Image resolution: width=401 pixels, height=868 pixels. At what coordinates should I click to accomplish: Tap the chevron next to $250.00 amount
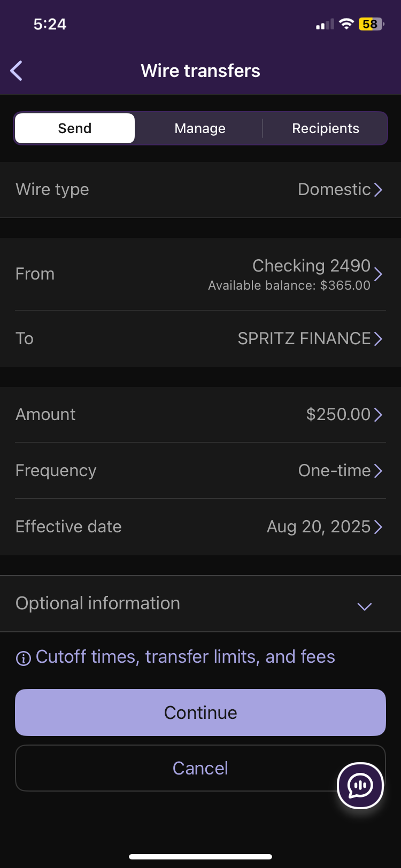(378, 415)
